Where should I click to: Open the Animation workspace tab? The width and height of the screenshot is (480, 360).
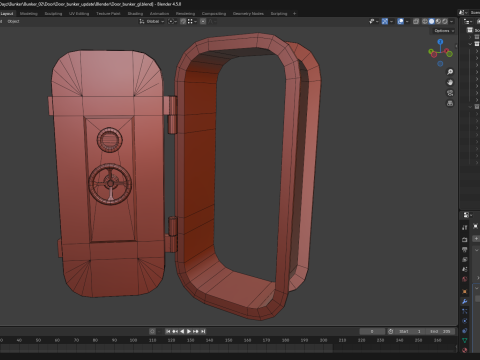pos(159,14)
